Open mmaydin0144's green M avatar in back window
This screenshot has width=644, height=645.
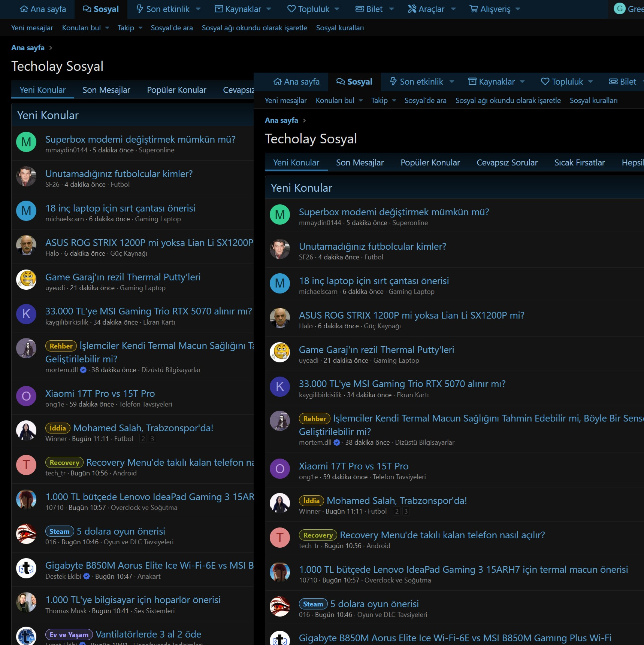click(26, 142)
